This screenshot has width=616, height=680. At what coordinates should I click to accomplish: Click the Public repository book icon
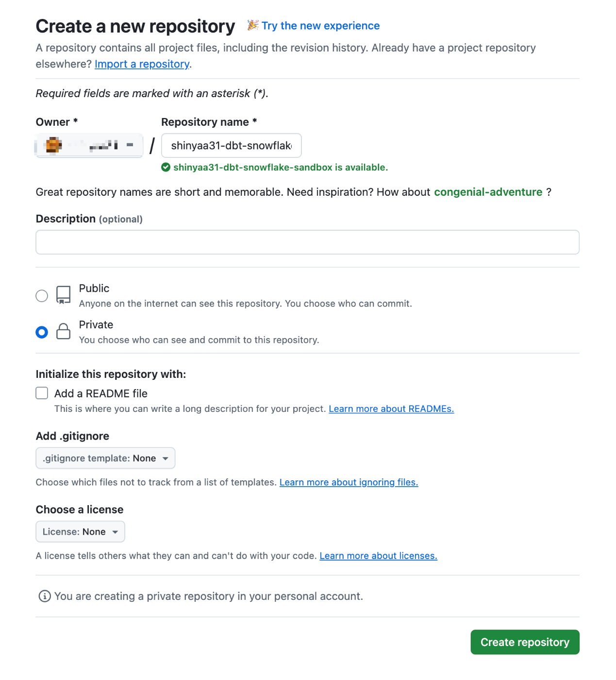pyautogui.click(x=64, y=295)
